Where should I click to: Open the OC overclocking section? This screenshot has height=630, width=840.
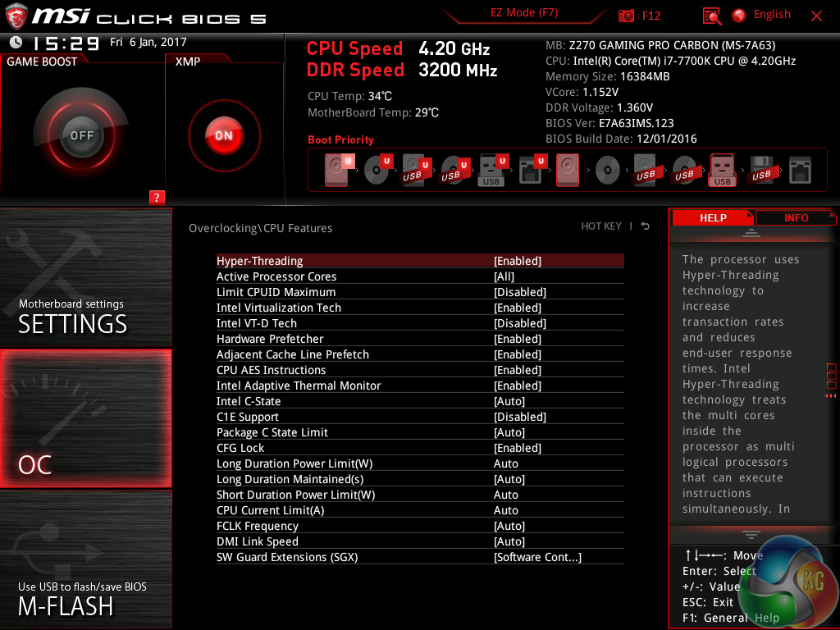85,418
